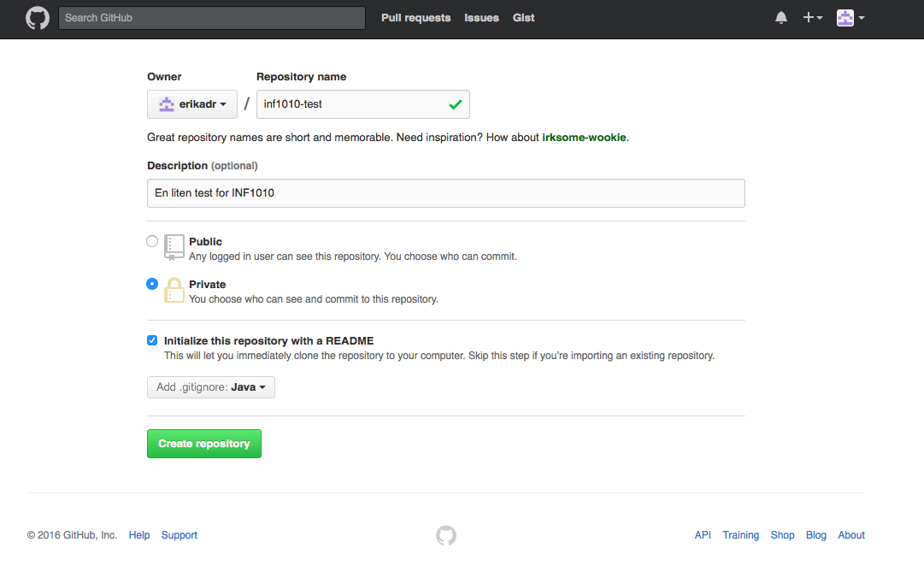Click the Create repository button
The width and height of the screenshot is (924, 566).
(204, 444)
